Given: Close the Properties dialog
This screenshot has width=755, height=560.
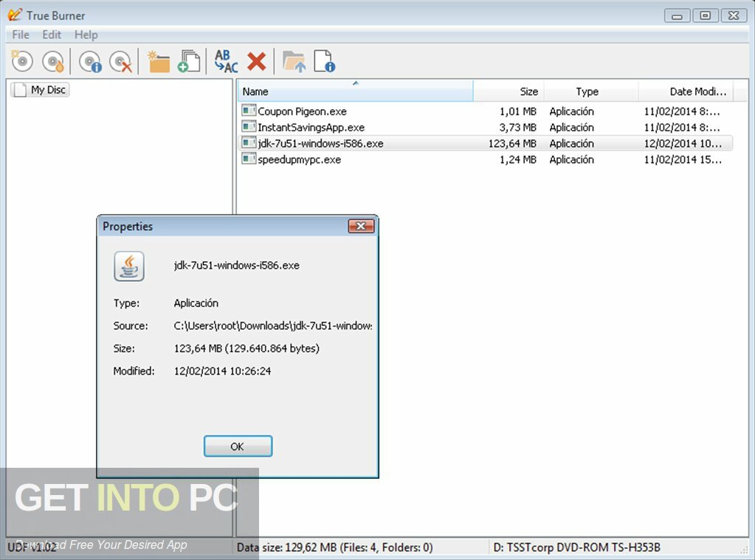Looking at the screenshot, I should (361, 226).
